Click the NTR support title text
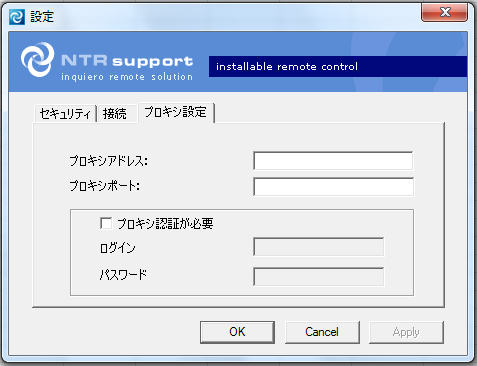Viewport: 477px width, 366px height. coord(127,61)
